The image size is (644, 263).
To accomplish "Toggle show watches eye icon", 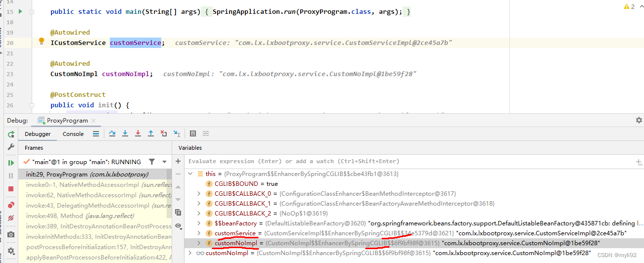I will [179, 226].
